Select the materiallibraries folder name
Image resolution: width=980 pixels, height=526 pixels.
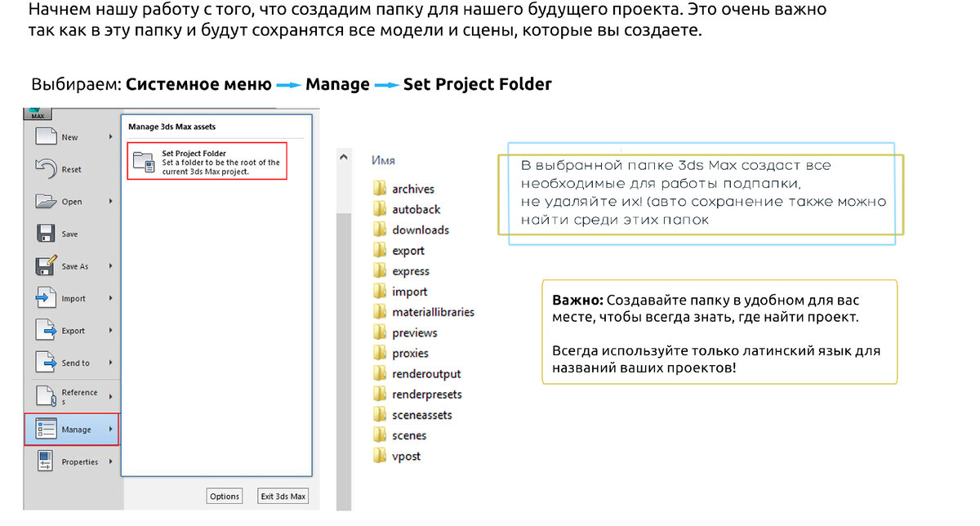tap(433, 312)
